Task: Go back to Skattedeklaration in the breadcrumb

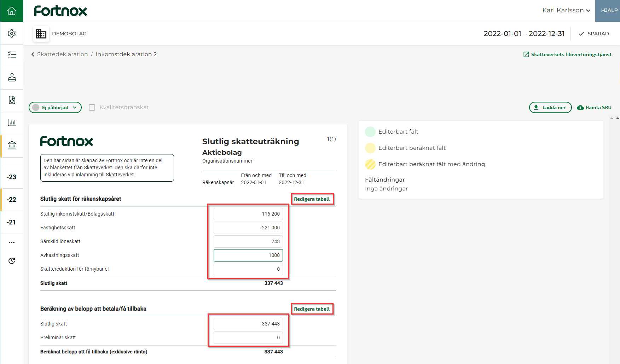Action: [x=62, y=54]
